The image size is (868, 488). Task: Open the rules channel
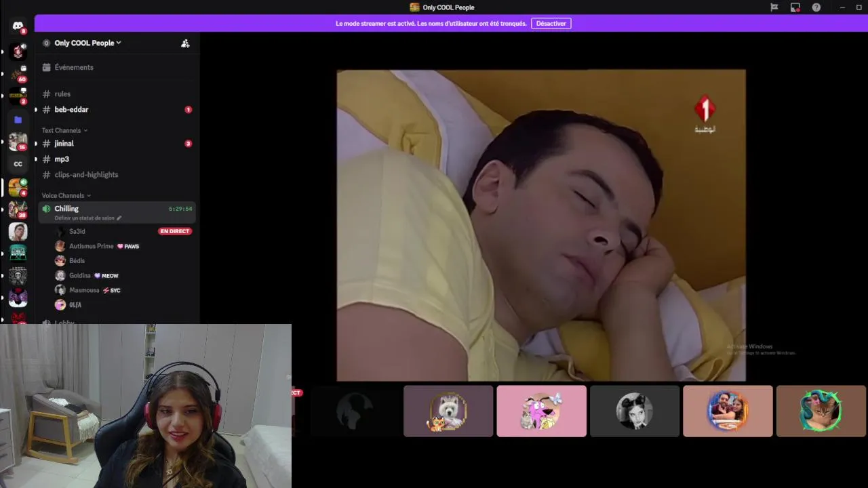(x=117, y=94)
